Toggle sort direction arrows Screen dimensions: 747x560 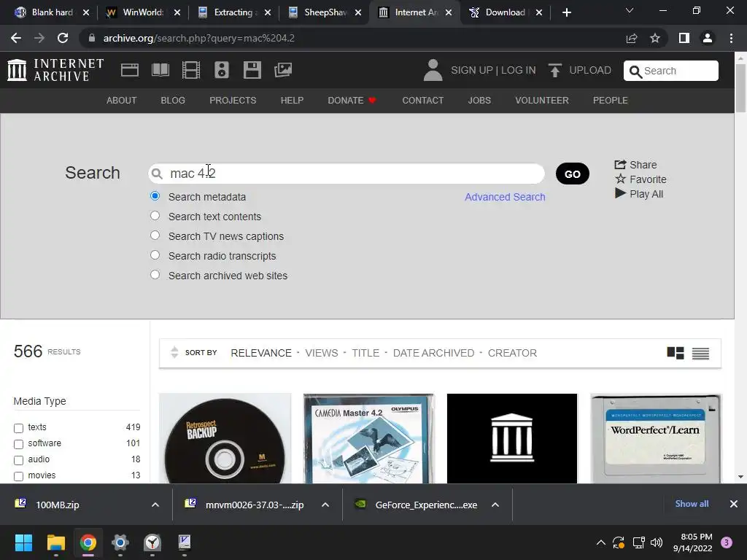click(x=174, y=352)
